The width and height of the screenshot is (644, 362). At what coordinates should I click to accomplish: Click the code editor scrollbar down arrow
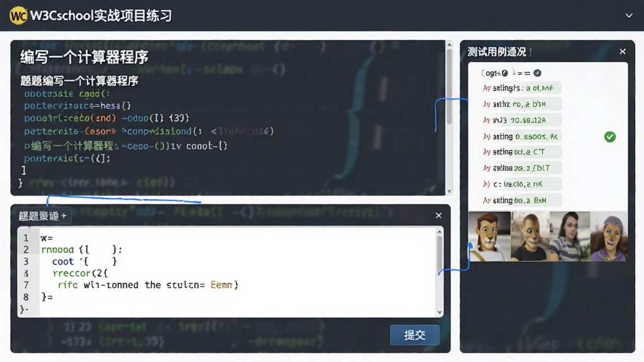(440, 312)
